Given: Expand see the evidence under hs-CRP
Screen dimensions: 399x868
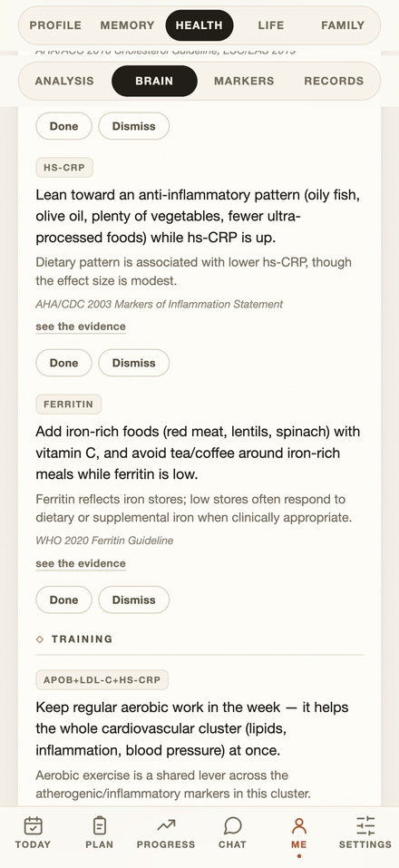Looking at the screenshot, I should tap(81, 327).
